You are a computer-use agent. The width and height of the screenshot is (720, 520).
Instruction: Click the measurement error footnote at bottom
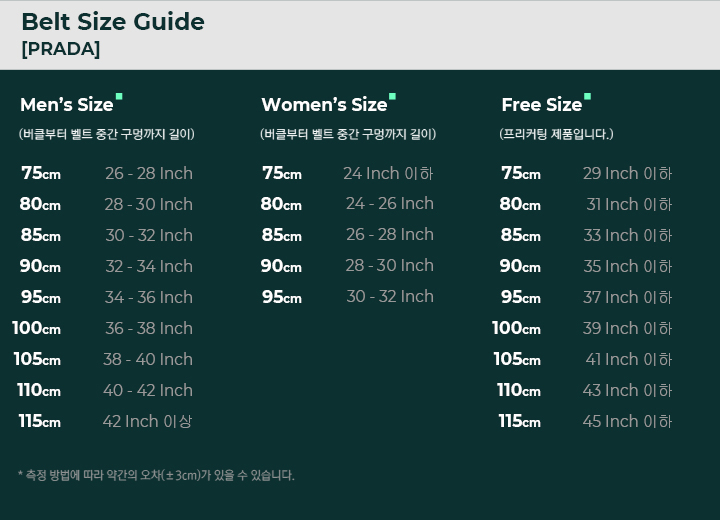click(x=156, y=475)
